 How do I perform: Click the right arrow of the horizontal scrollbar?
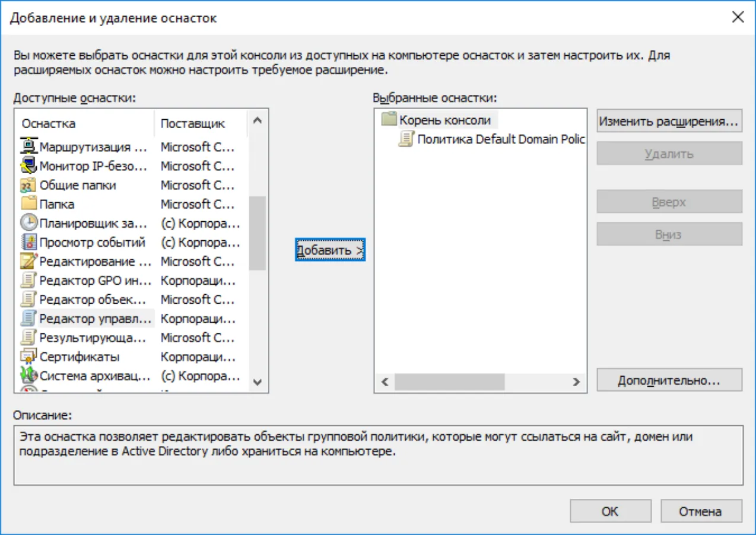pos(576,382)
